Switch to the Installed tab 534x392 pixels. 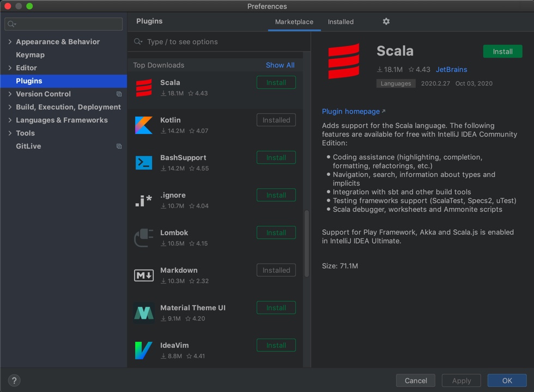click(341, 22)
